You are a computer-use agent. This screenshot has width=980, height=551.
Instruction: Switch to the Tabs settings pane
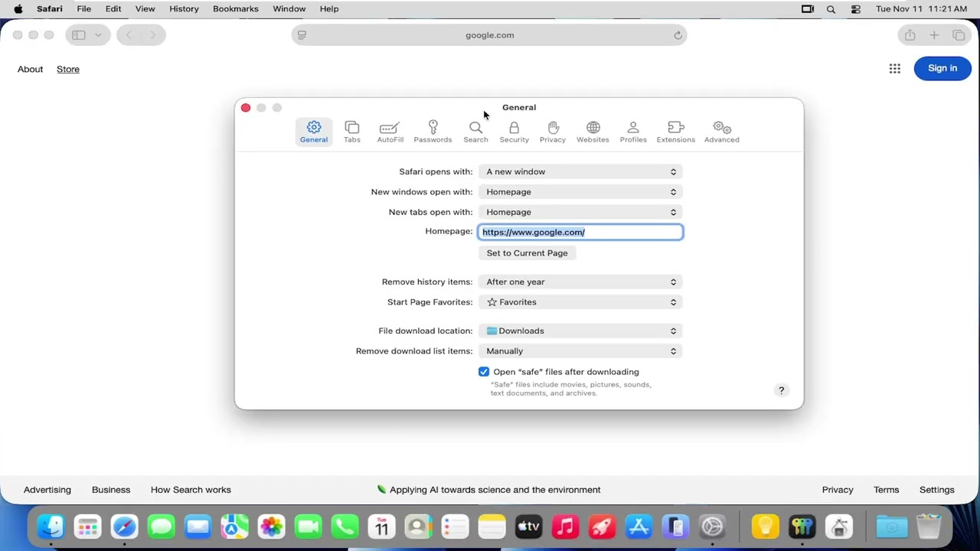click(x=352, y=132)
